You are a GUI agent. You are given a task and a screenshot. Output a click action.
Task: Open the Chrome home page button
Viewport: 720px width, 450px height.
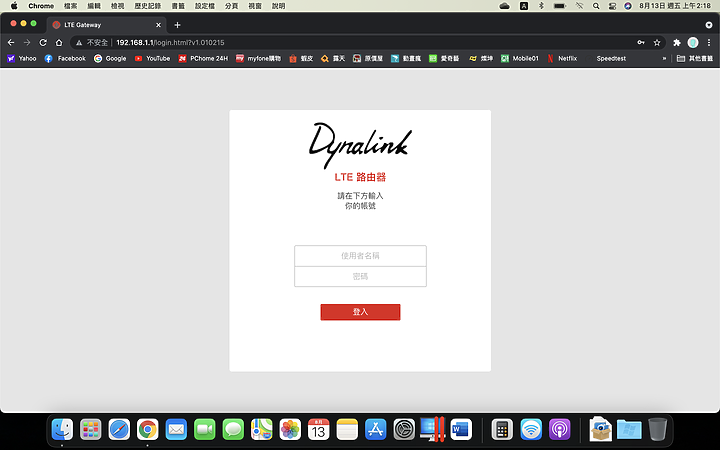point(59,43)
